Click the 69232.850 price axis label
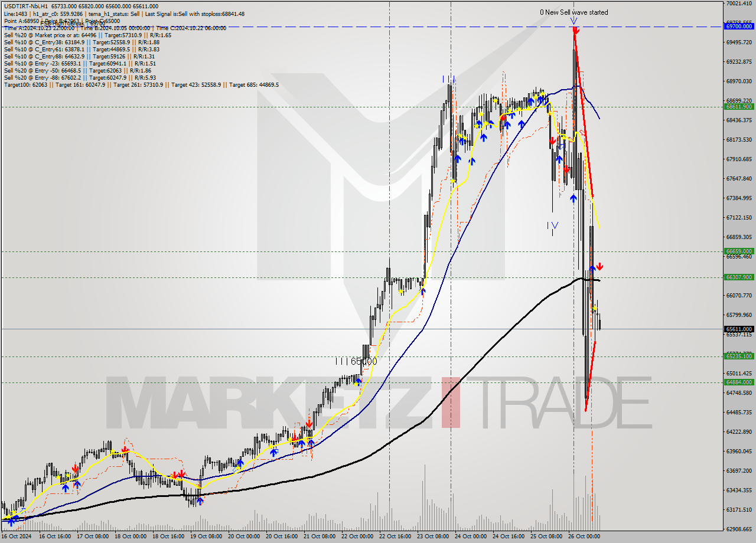 (739, 61)
